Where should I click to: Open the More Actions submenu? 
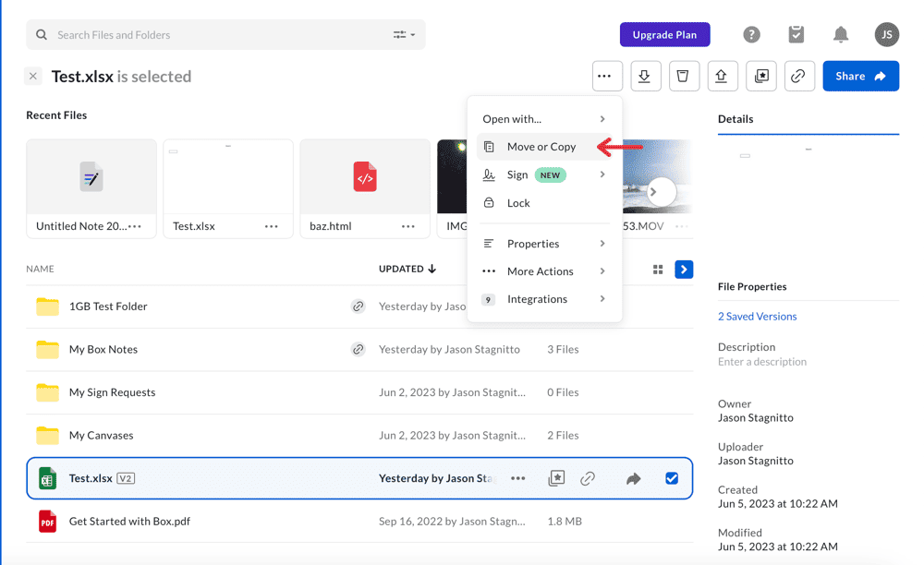pos(544,271)
